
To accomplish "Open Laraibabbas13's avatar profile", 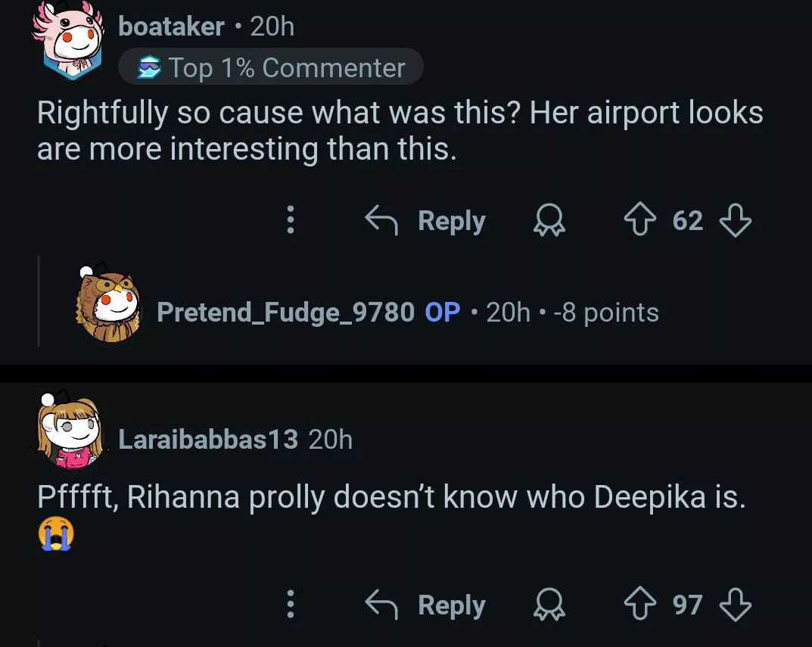I will tap(70, 431).
